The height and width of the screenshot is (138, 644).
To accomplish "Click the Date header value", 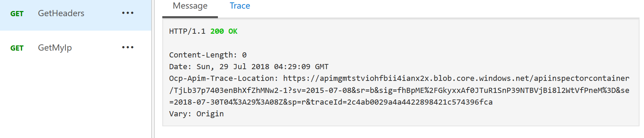I will point(262,67).
